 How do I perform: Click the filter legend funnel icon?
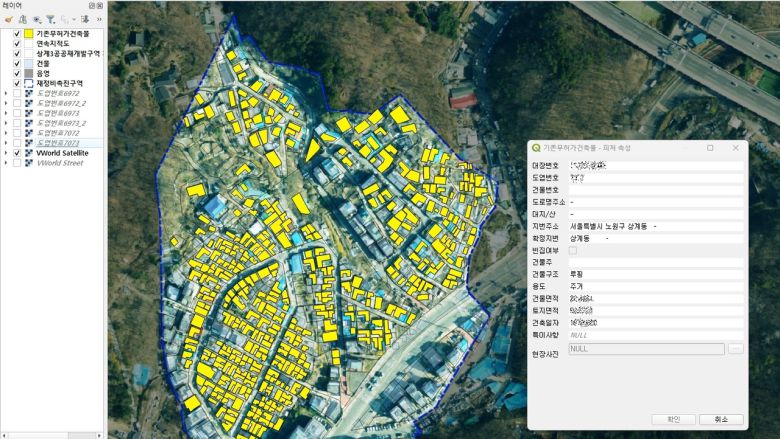click(50, 19)
